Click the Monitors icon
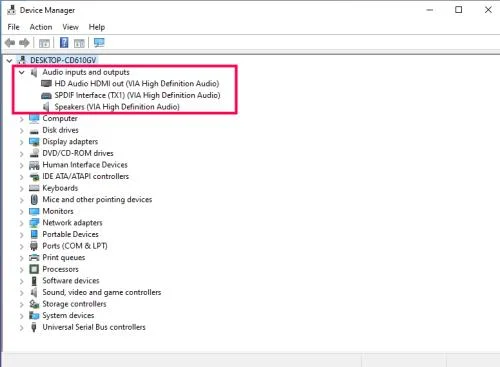 click(34, 211)
